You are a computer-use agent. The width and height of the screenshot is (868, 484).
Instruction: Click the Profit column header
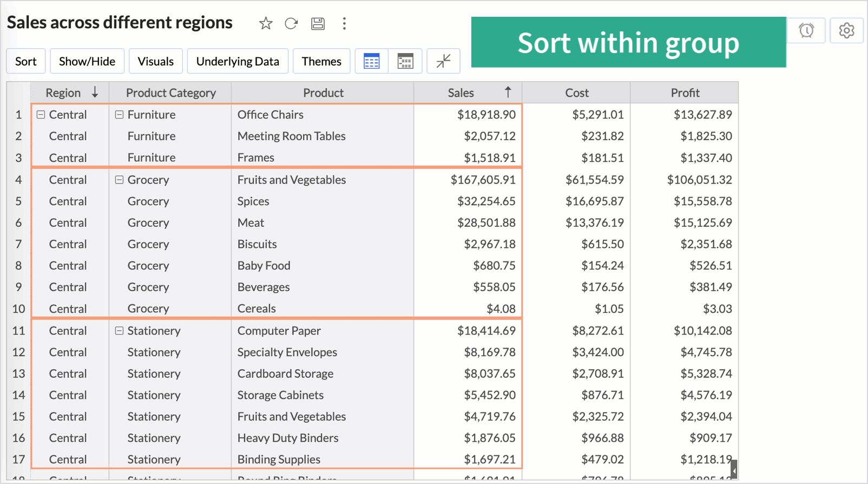coord(685,93)
